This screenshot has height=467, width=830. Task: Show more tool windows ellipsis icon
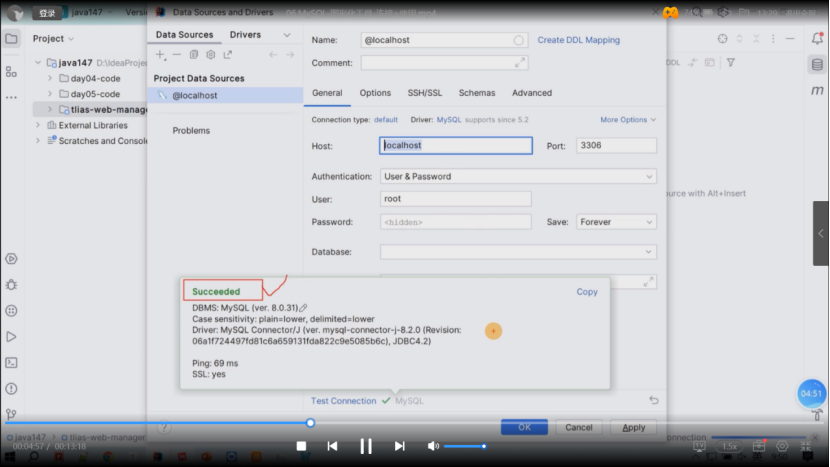pos(11,97)
